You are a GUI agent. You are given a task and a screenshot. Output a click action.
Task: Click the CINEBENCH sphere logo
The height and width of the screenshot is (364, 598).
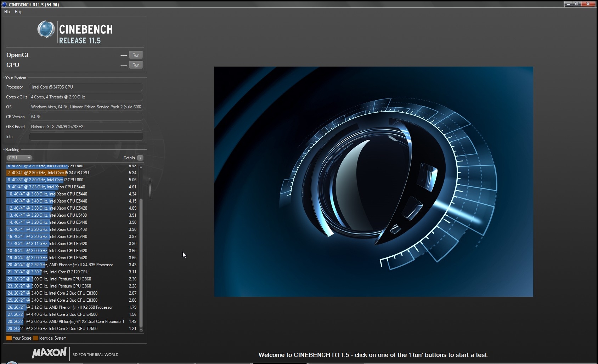pos(46,29)
